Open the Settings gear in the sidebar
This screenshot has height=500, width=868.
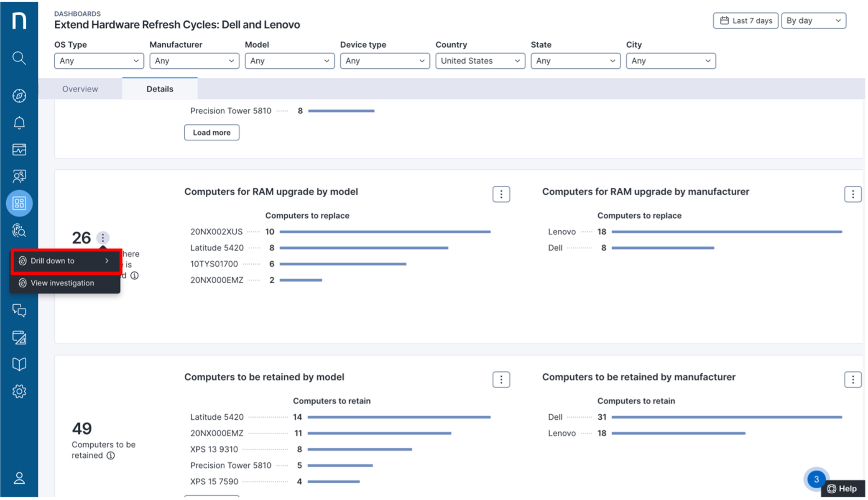click(x=19, y=391)
